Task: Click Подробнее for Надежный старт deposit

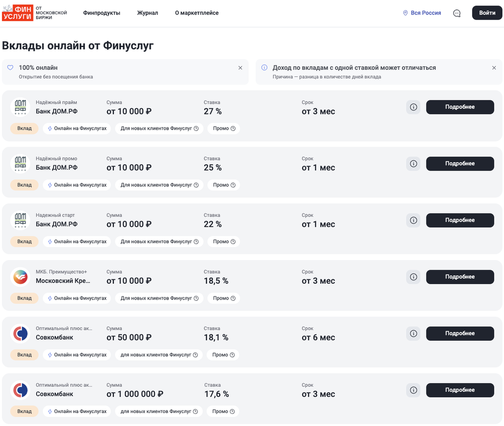Action: pos(460,220)
